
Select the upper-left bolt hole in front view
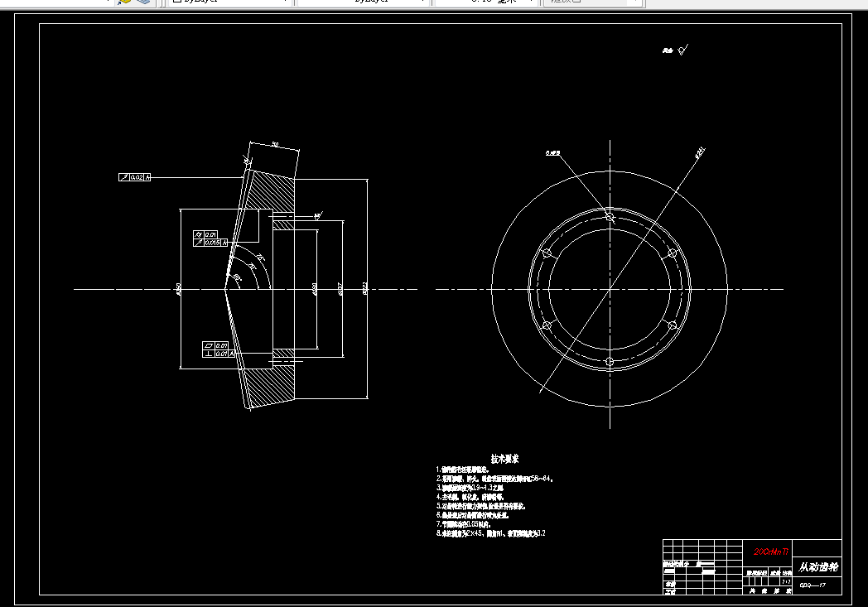pyautogui.click(x=547, y=253)
